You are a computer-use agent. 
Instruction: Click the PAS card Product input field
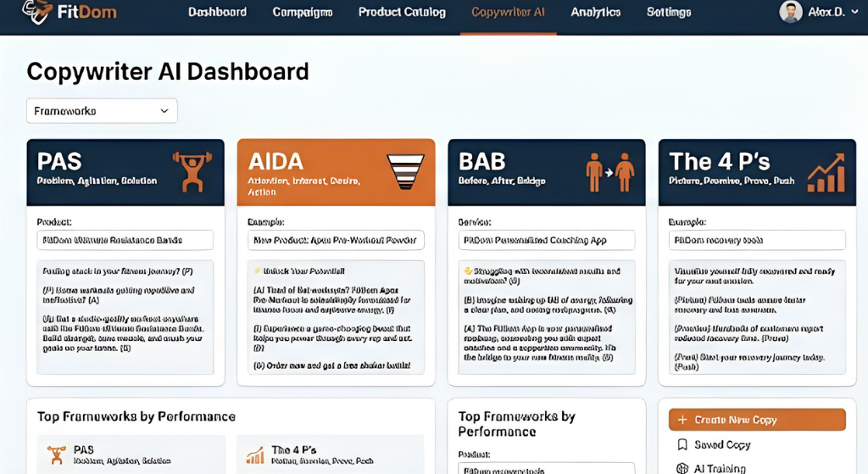(125, 240)
